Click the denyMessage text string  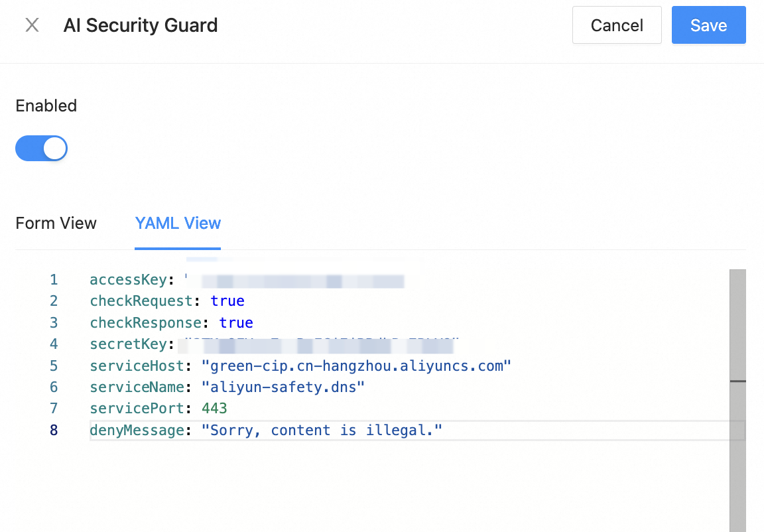click(322, 431)
